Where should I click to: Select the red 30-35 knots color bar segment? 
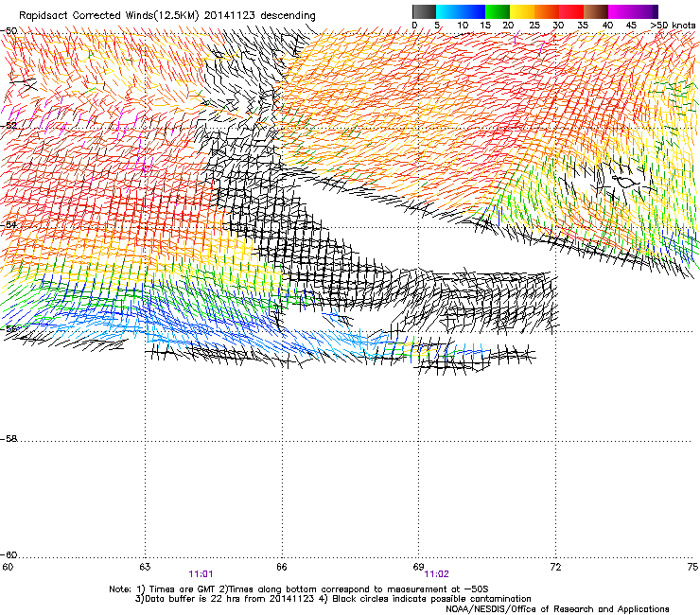(x=571, y=11)
